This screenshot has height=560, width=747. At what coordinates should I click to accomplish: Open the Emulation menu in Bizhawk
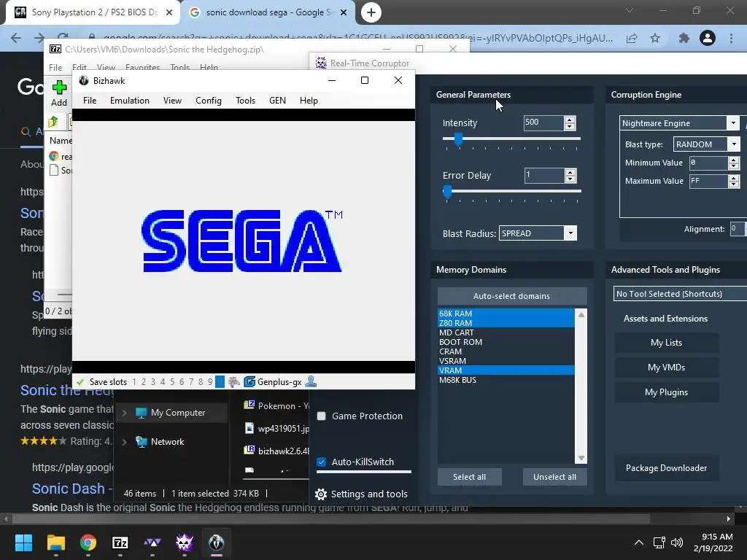pyautogui.click(x=130, y=101)
